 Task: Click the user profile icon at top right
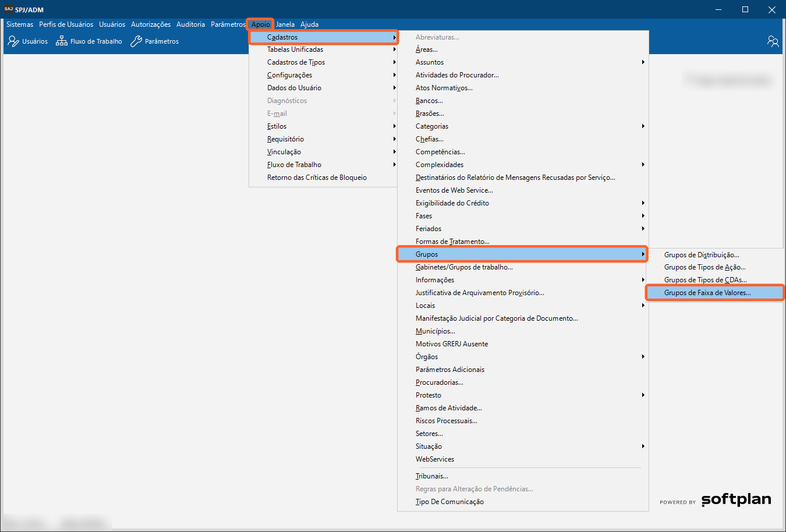773,41
